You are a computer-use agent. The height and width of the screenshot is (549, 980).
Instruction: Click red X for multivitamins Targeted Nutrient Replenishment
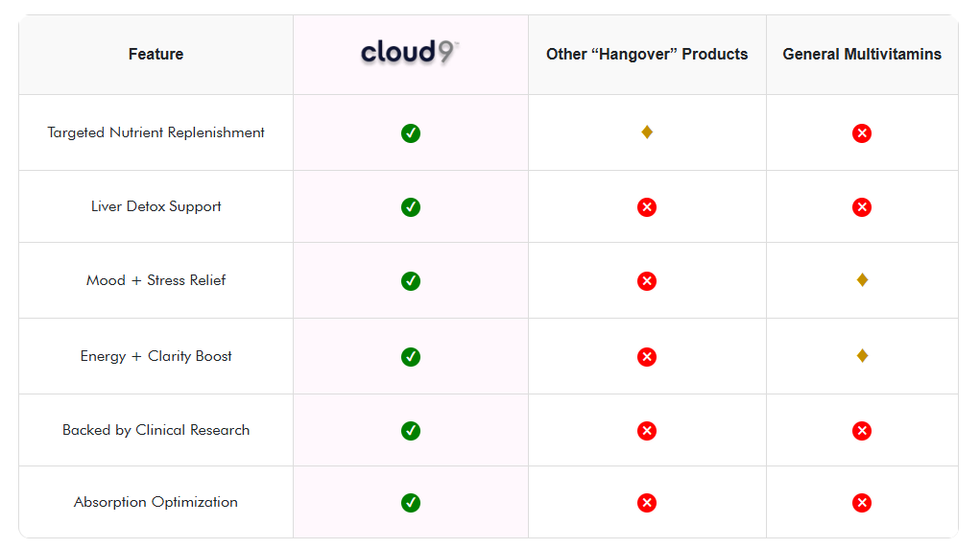(862, 133)
